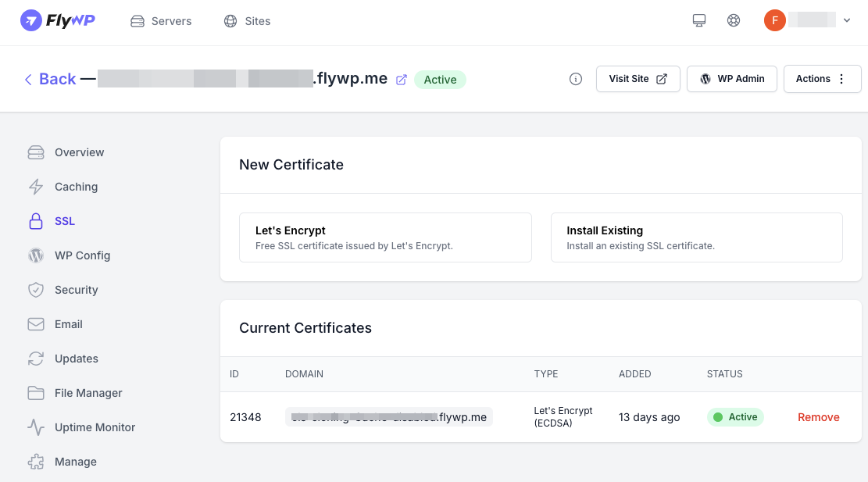
Task: Click the Uptime Monitor pulse icon
Action: coord(36,427)
